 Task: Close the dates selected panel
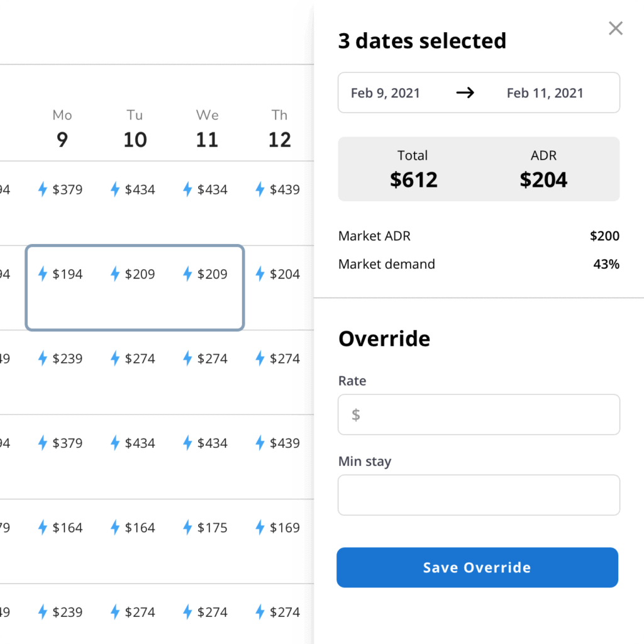[x=615, y=28]
